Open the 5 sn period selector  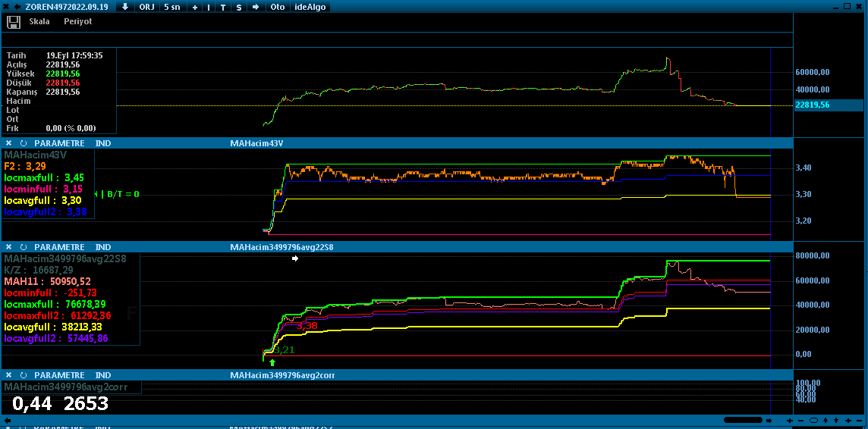[173, 7]
